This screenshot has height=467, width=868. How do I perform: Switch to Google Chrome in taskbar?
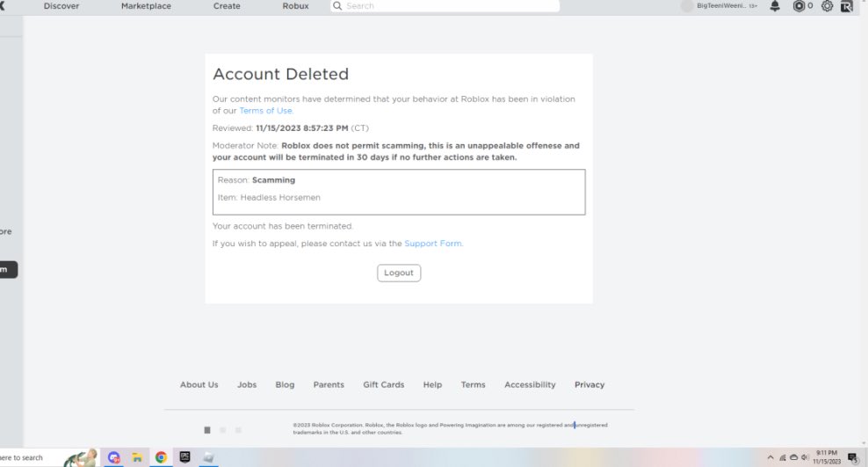click(161, 457)
